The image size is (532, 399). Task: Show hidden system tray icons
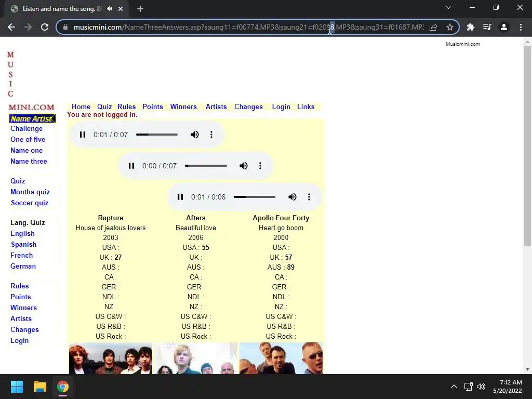coord(454,387)
